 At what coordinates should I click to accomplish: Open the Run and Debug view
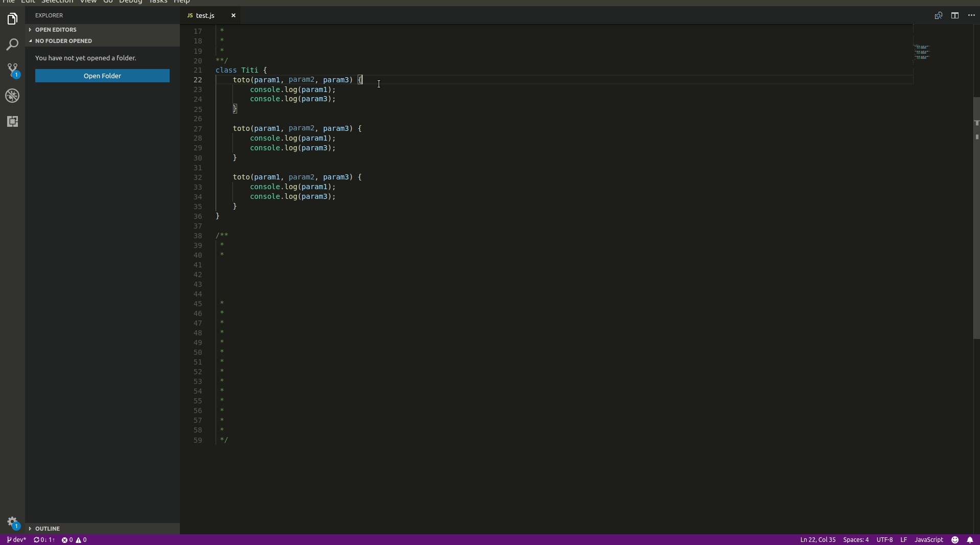(12, 96)
